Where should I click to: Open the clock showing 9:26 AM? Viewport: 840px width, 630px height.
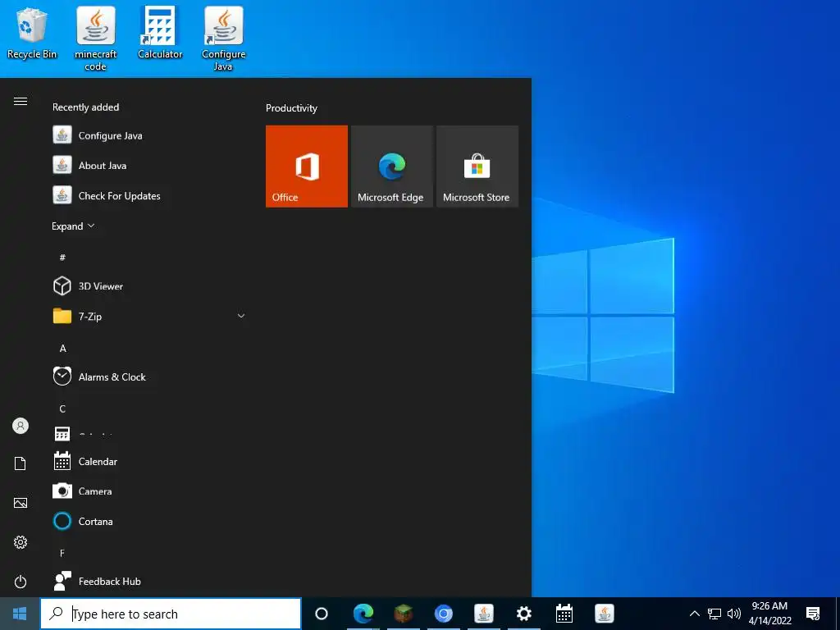769,614
